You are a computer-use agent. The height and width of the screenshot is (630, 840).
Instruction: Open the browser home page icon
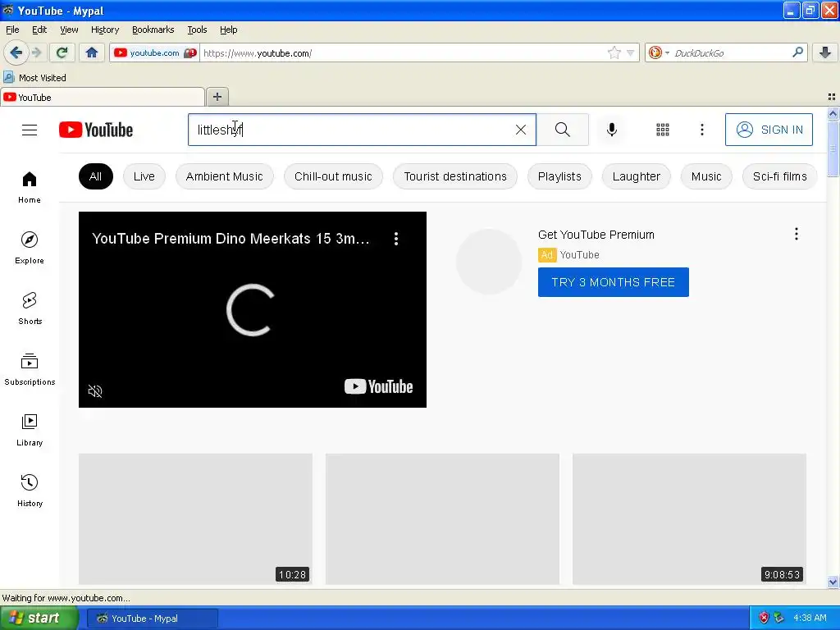pos(92,52)
